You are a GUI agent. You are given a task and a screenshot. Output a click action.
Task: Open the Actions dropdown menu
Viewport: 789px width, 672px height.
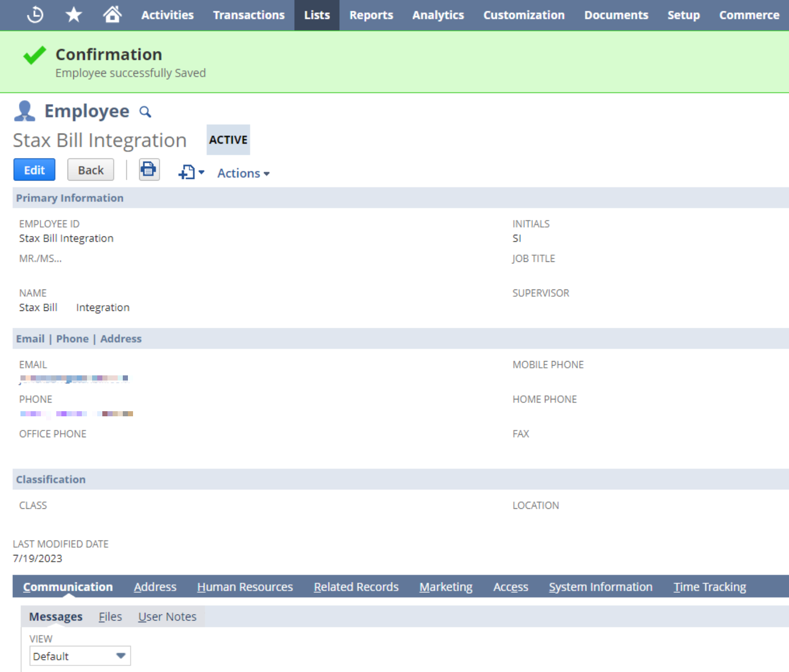tap(244, 173)
